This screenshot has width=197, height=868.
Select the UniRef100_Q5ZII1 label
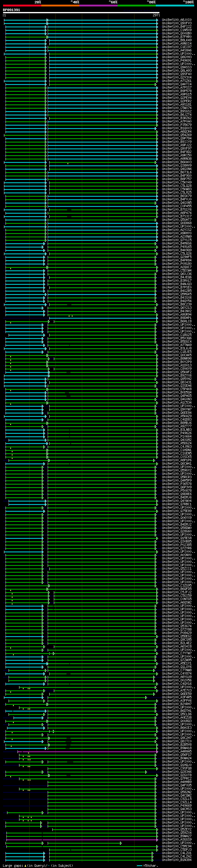pyautogui.click(x=176, y=568)
